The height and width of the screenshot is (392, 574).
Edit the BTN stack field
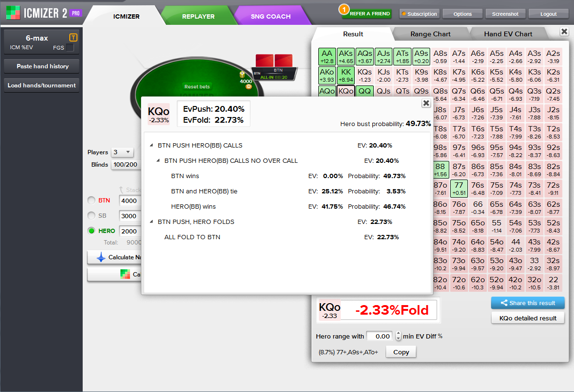tap(130, 201)
